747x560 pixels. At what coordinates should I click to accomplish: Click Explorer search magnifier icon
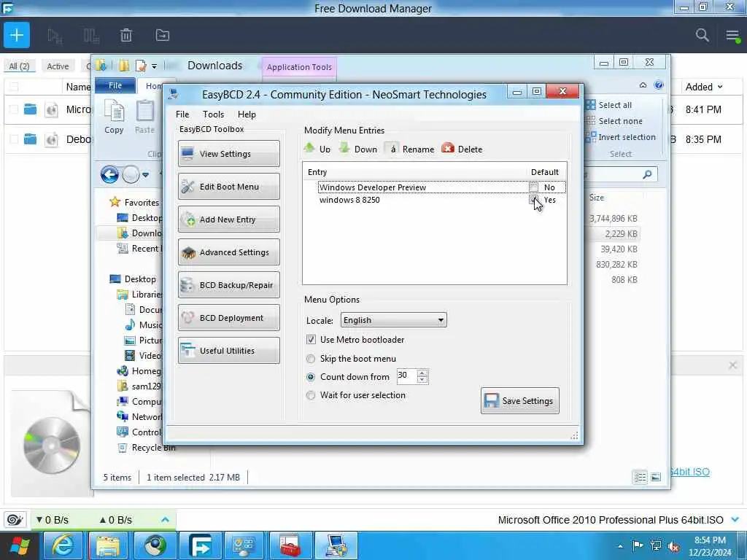(x=647, y=174)
